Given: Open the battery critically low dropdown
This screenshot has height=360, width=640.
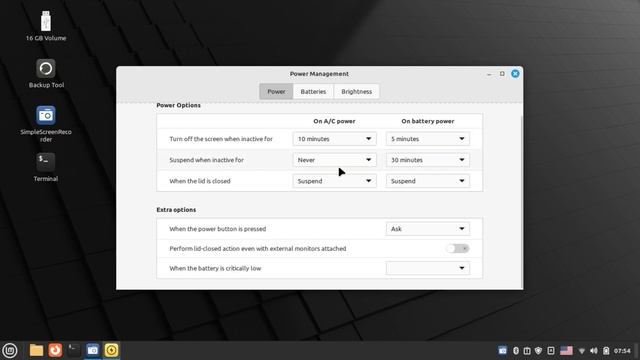Looking at the screenshot, I should click(x=427, y=268).
